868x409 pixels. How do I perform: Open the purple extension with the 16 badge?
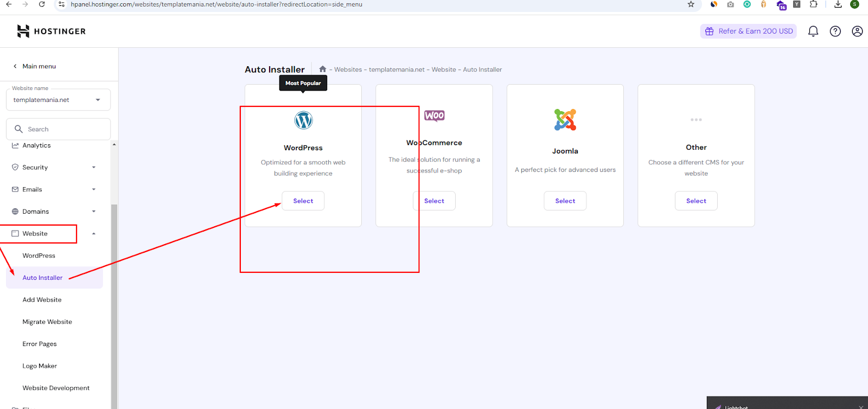click(x=781, y=5)
